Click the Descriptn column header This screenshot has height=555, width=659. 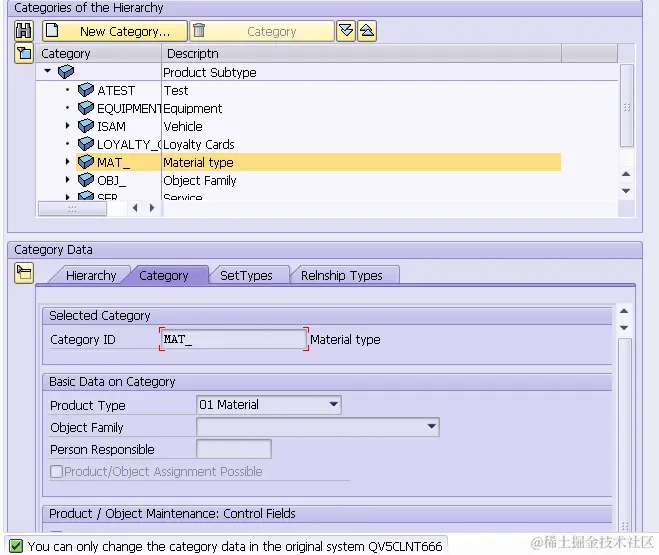tap(361, 53)
